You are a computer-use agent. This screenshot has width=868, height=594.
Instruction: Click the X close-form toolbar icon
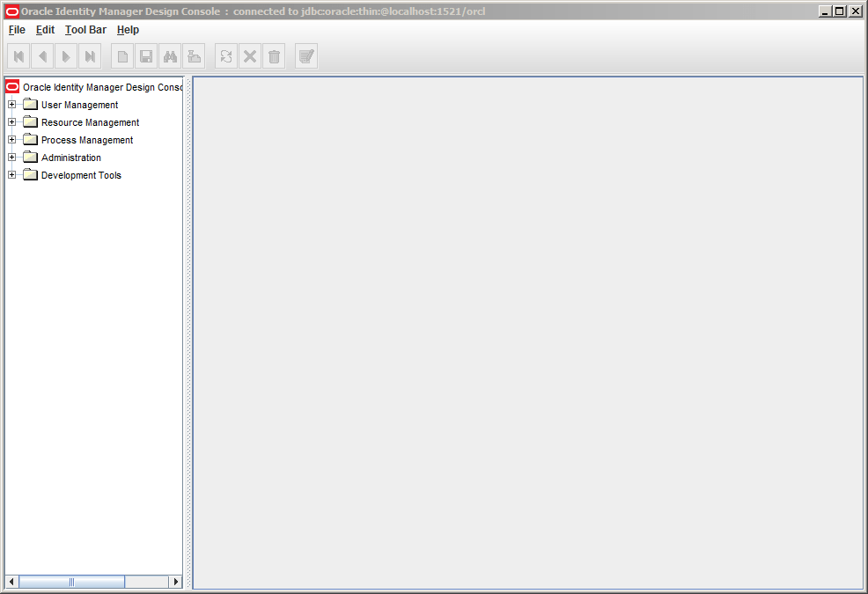250,56
